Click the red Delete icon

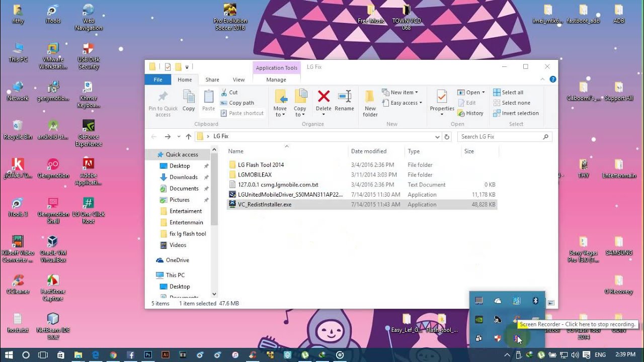coord(324,96)
